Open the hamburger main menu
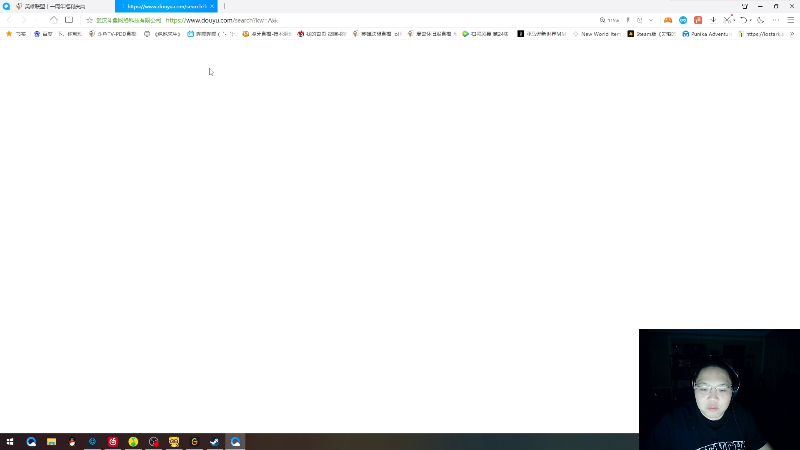800x450 pixels. [791, 20]
